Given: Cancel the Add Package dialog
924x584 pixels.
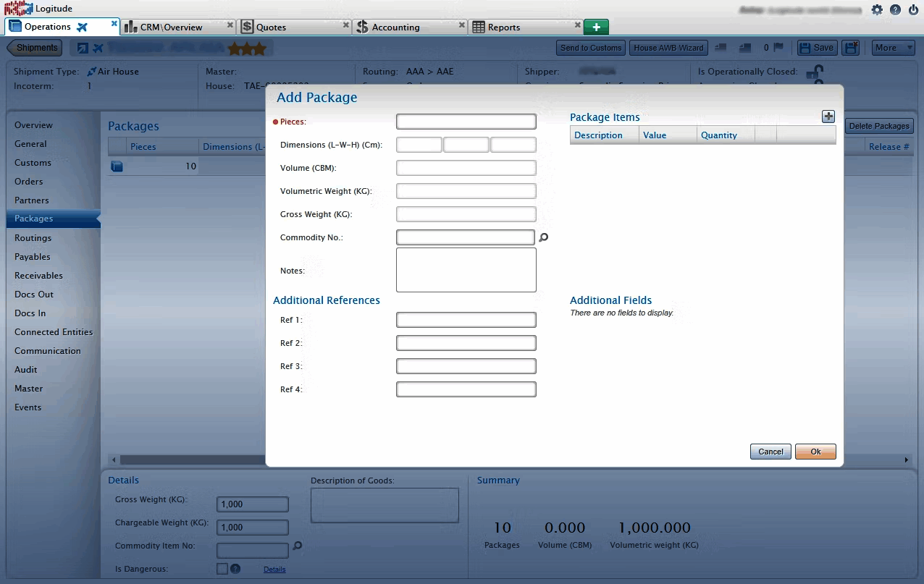Looking at the screenshot, I should click(x=770, y=452).
